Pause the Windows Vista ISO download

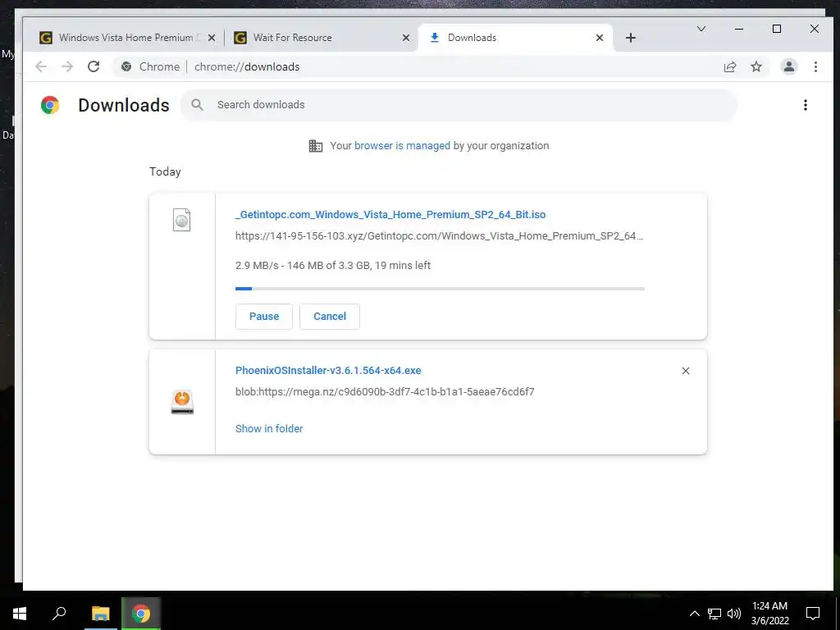[x=264, y=317]
